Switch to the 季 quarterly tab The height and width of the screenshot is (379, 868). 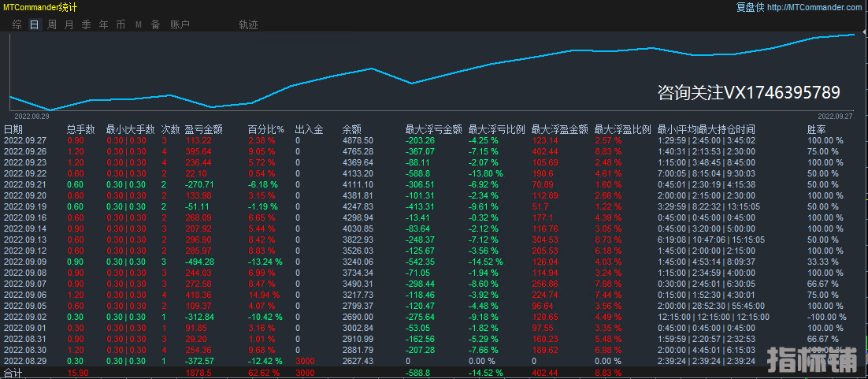tap(87, 24)
